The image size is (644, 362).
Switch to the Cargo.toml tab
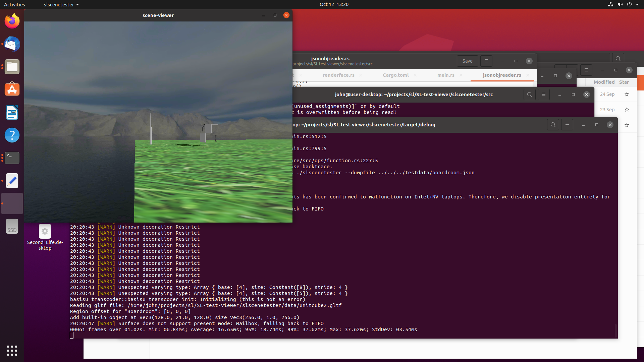395,75
